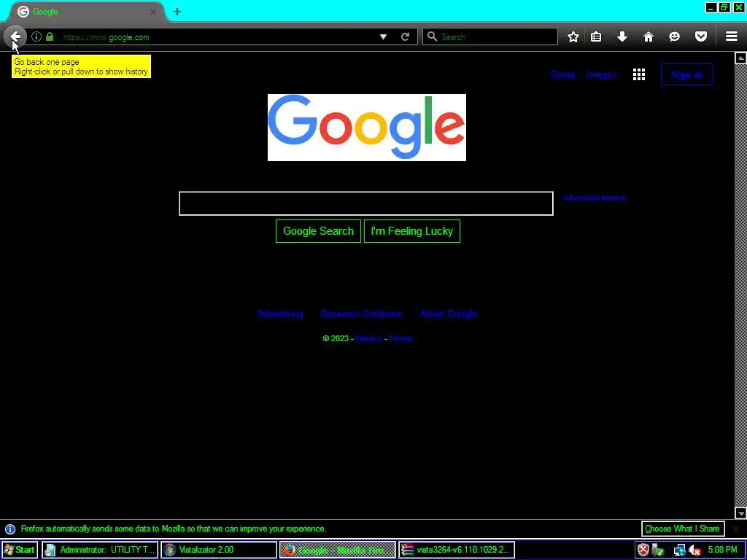Click the scroll down arrow of the page scrollbar
This screenshot has height=560, width=747.
pyautogui.click(x=740, y=513)
